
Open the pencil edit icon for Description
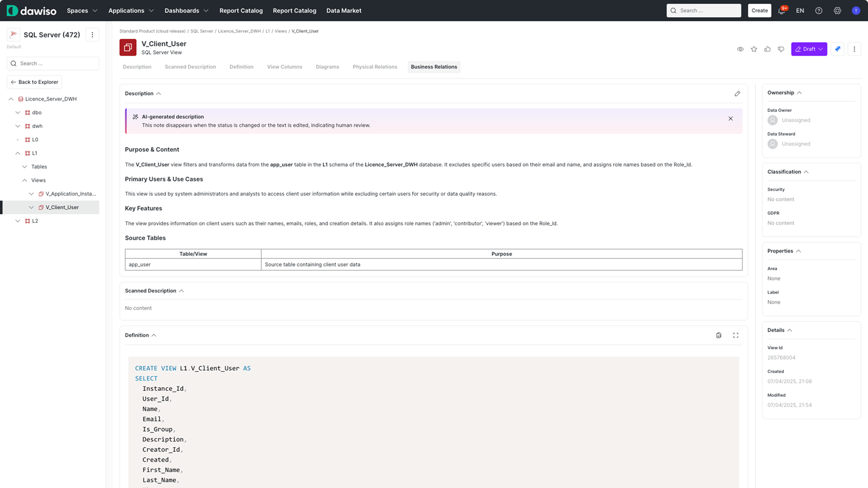[737, 94]
